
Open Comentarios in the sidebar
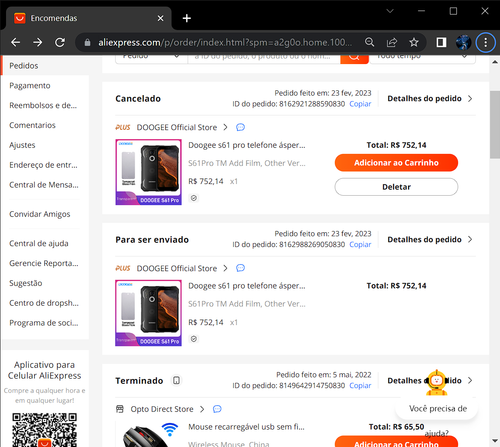tap(32, 125)
